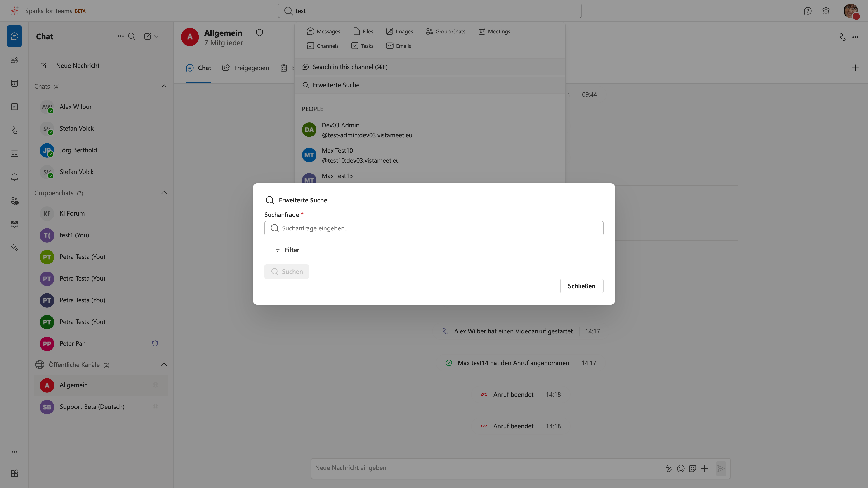Collapse the Gruppenchats section
Screen dimensions: 868x488
(x=164, y=193)
